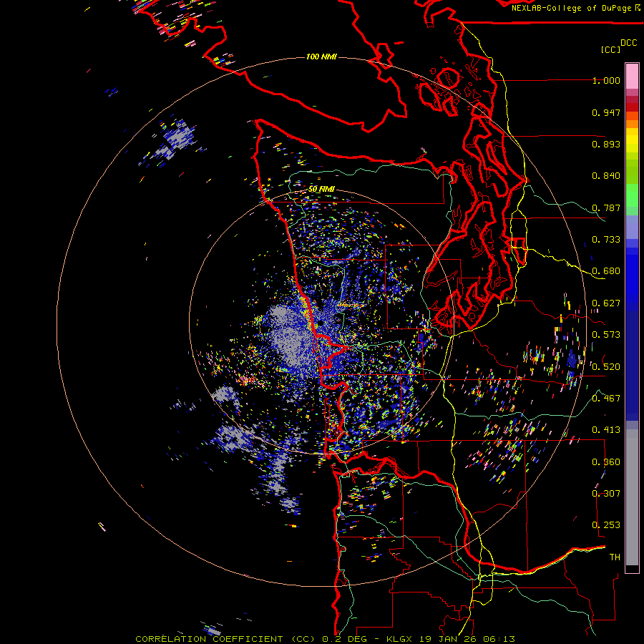Click the 0.253 legend value
The image size is (644, 644).
click(x=606, y=525)
